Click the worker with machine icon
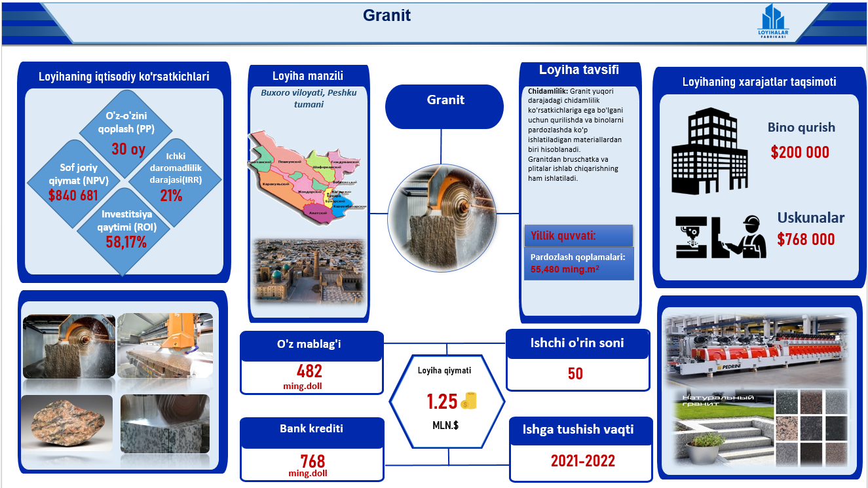This screenshot has height=488, width=868. pos(721,236)
